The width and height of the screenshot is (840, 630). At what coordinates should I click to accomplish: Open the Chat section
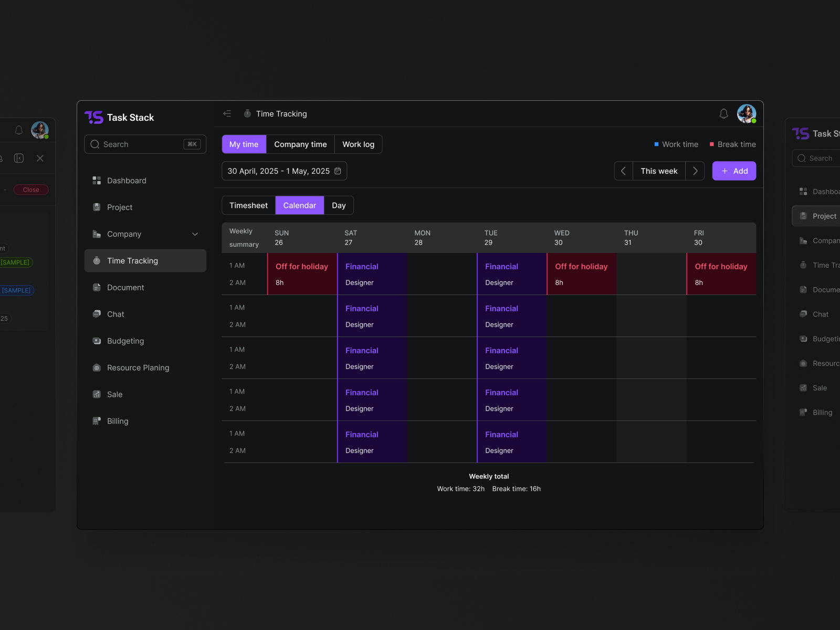(x=115, y=314)
